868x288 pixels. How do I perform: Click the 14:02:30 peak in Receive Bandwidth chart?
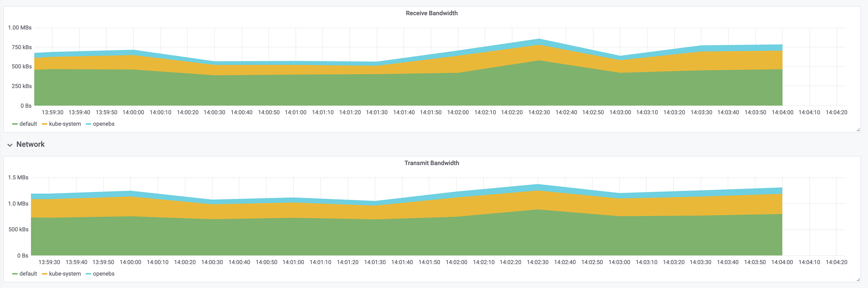coord(539,40)
